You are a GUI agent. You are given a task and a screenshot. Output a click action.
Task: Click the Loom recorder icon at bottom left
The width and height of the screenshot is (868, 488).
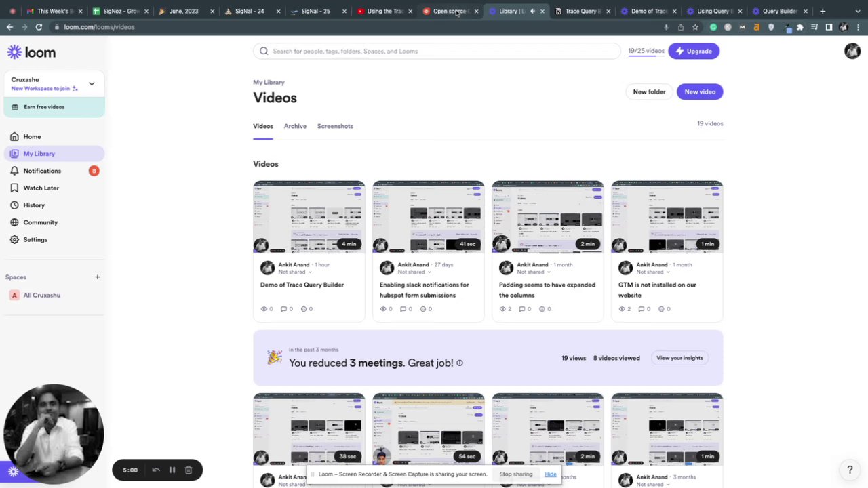coord(13,472)
